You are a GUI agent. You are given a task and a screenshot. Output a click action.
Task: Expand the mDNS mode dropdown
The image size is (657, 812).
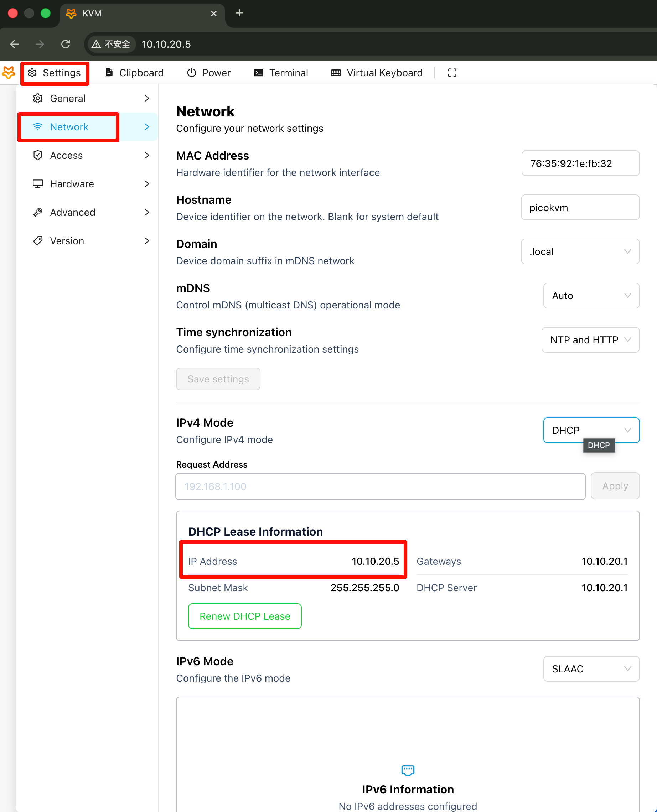click(x=591, y=296)
